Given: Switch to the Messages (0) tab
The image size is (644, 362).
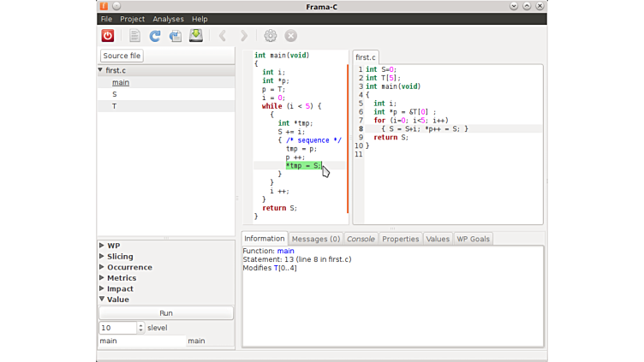Looking at the screenshot, I should pyautogui.click(x=315, y=239).
